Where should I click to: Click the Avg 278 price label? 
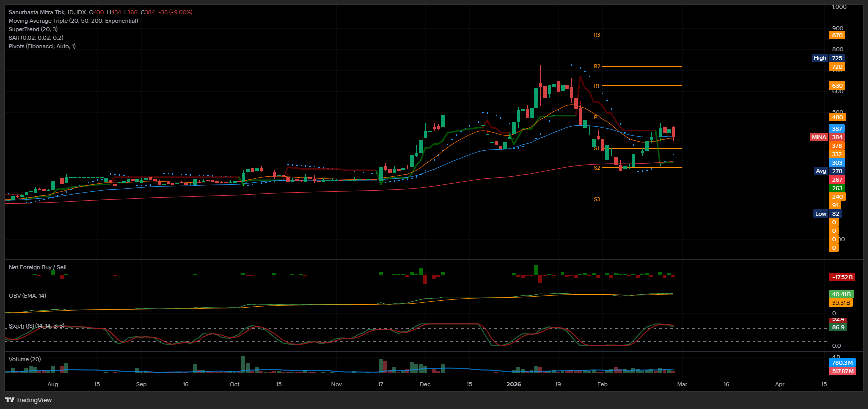click(x=829, y=171)
